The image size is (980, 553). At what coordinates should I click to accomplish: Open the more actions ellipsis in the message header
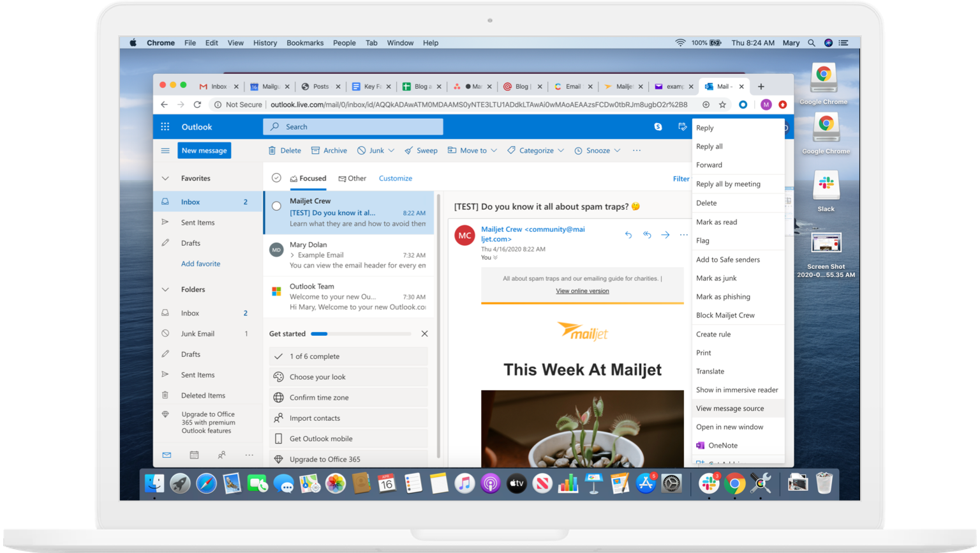683,235
